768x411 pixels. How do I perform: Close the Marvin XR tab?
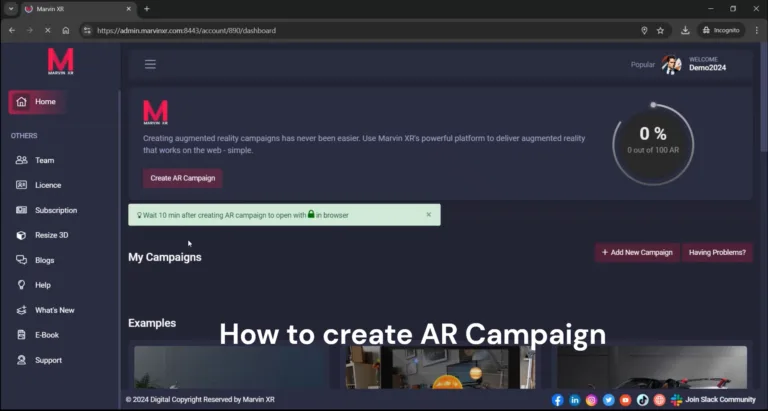pyautogui.click(x=128, y=9)
